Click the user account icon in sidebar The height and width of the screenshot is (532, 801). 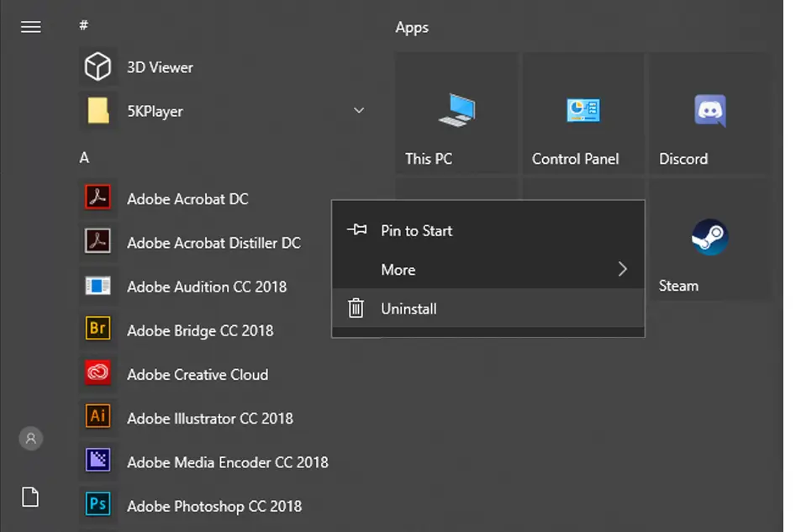click(x=31, y=438)
